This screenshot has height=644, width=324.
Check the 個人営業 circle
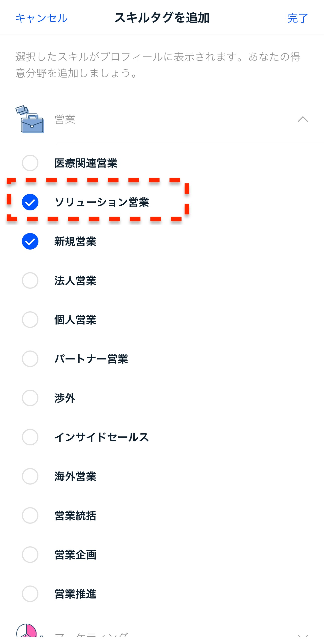click(x=30, y=320)
